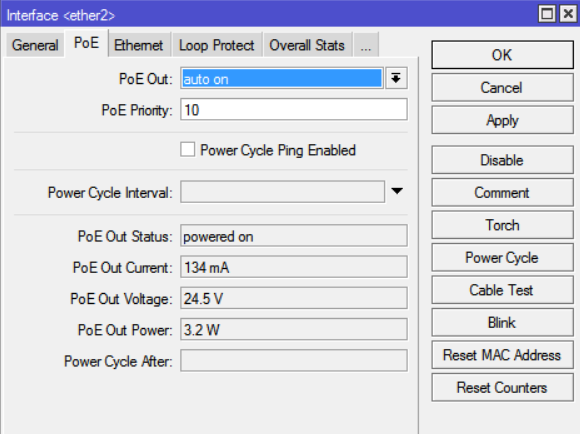
Task: Blink the interface LEDs
Action: (x=502, y=323)
